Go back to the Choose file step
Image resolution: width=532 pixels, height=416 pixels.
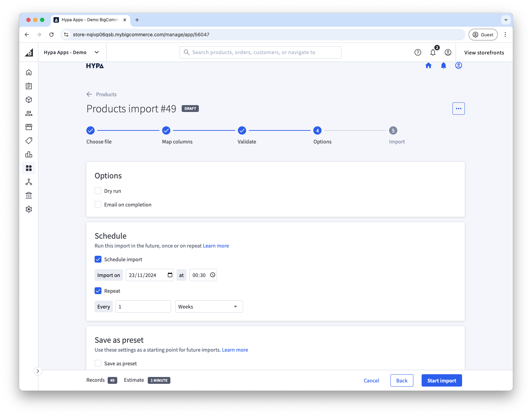pyautogui.click(x=90, y=130)
